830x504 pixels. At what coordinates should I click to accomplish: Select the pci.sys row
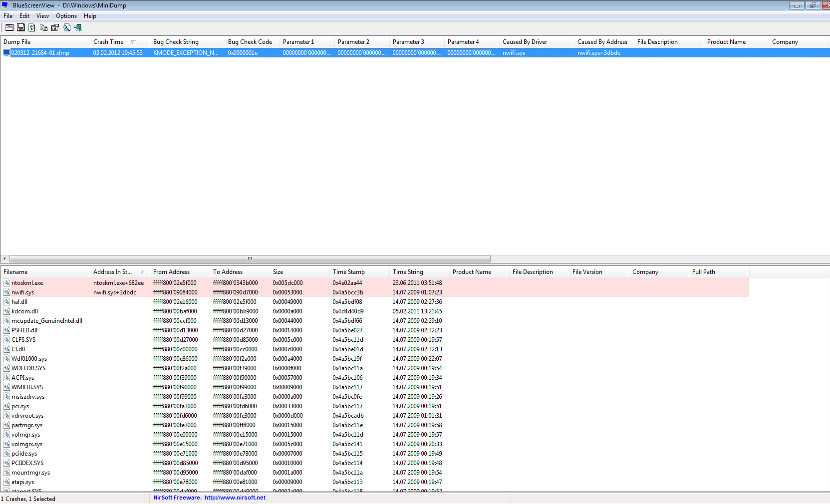click(x=374, y=406)
